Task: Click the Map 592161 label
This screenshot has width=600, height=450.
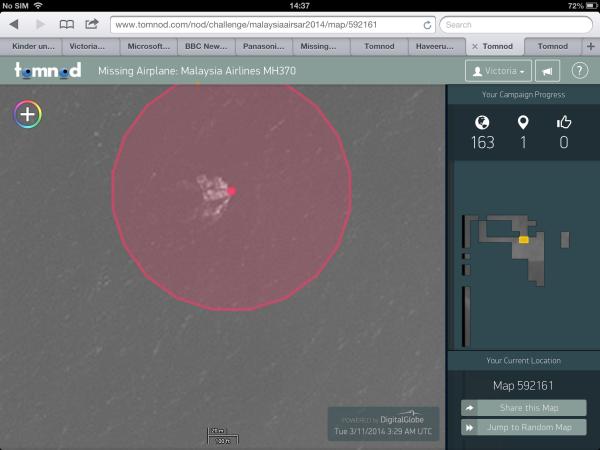Action: point(523,385)
